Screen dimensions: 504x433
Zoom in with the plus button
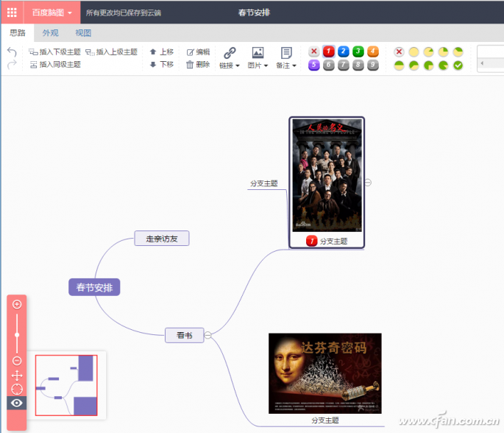point(17,304)
